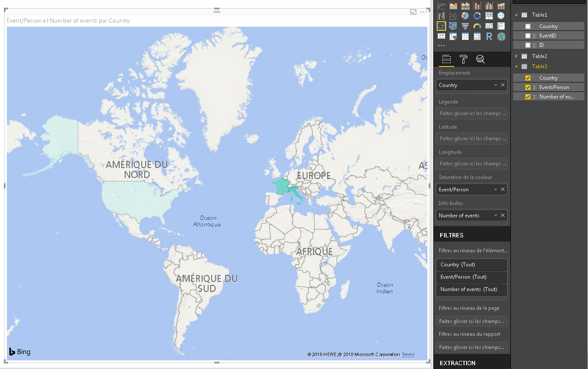Pick the Slicer visualization

(453, 37)
